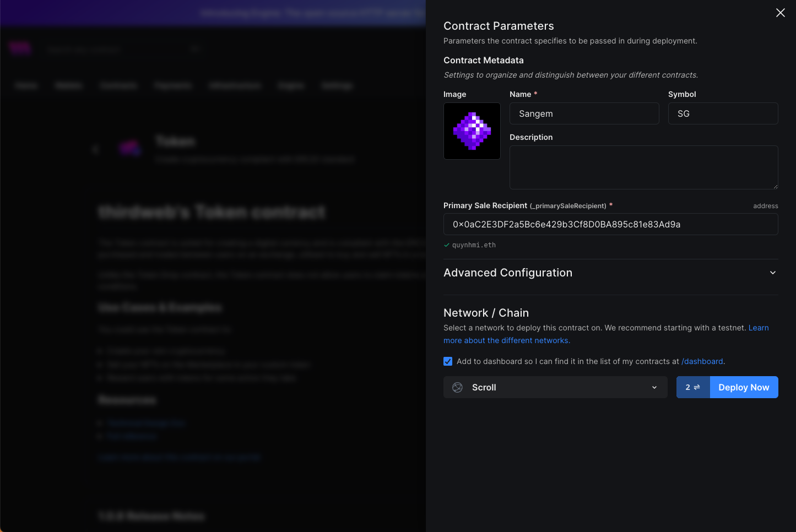The height and width of the screenshot is (532, 796).
Task: Click the Scroll network globe icon
Action: click(457, 387)
